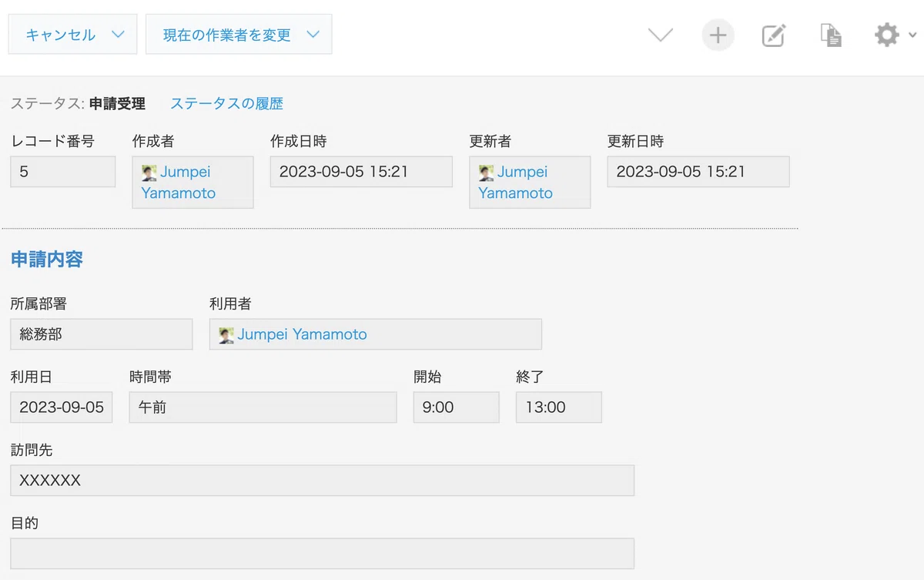Click the duplicate record icon
Viewport: 924px width, 580px height.
831,35
